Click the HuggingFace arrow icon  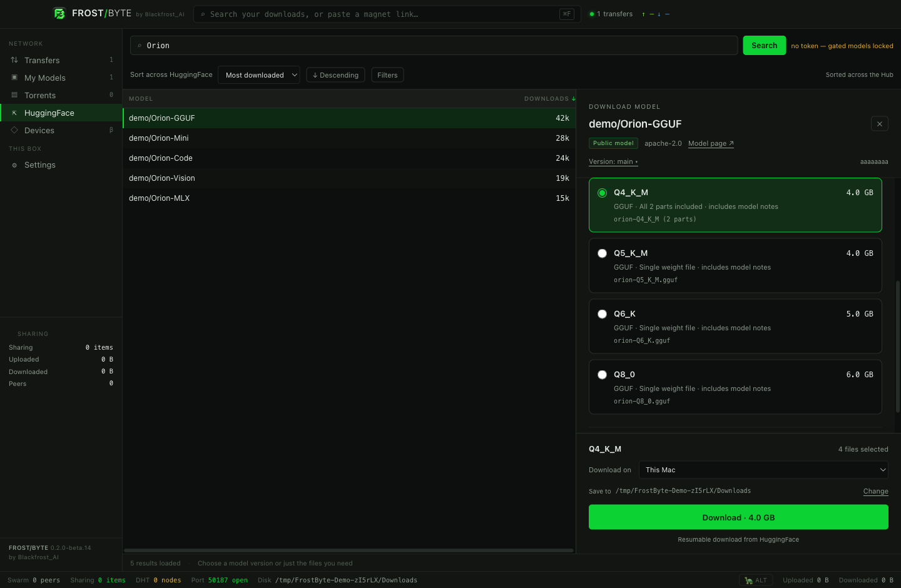(x=14, y=113)
